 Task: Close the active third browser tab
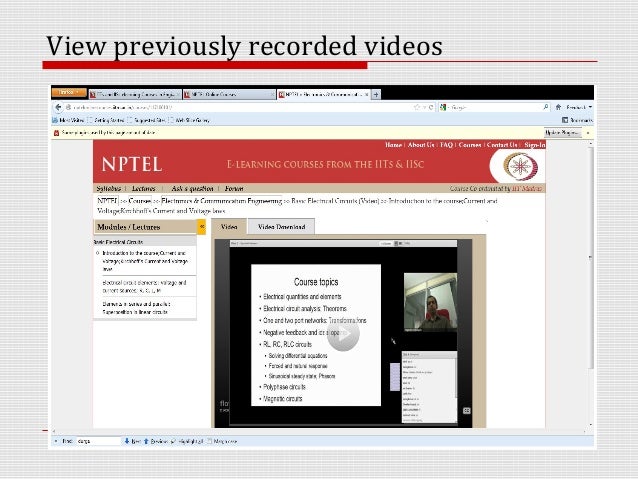click(367, 94)
